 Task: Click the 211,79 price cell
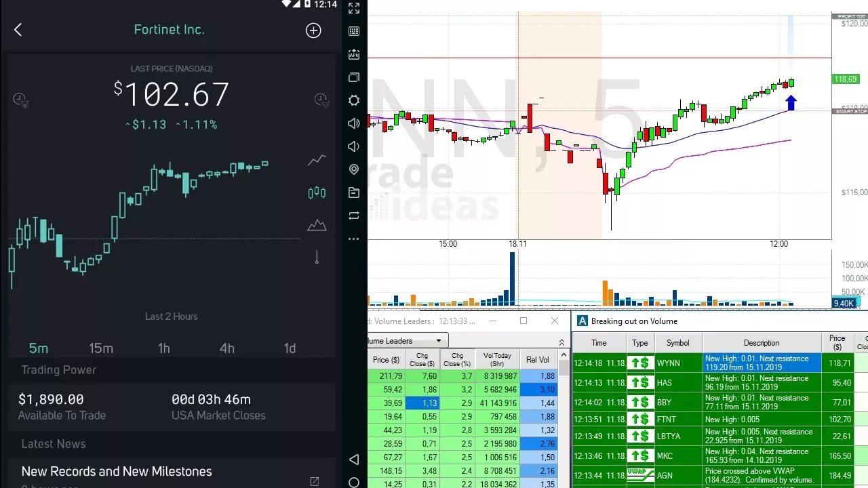point(387,376)
